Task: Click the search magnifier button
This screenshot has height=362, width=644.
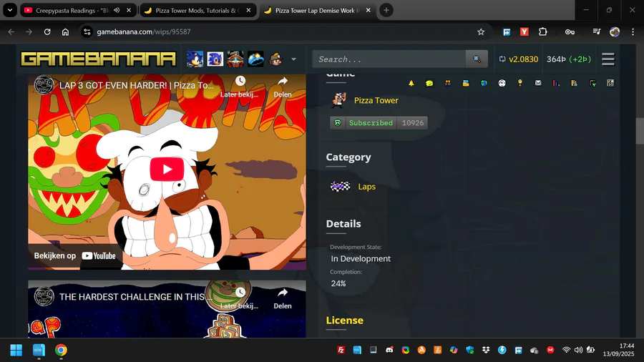Action: 477,59
